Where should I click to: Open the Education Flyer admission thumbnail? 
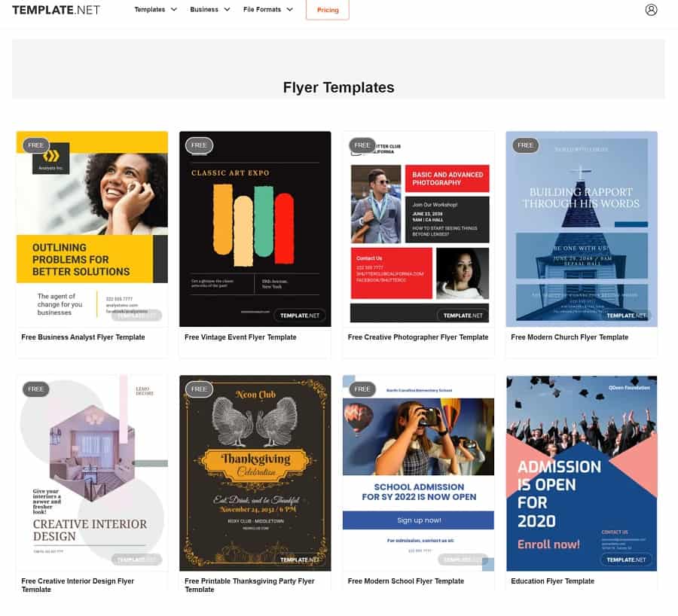582,474
